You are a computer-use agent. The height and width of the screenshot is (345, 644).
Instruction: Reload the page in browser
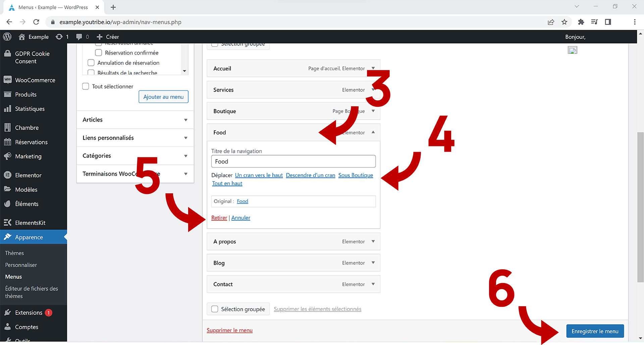[x=36, y=22]
